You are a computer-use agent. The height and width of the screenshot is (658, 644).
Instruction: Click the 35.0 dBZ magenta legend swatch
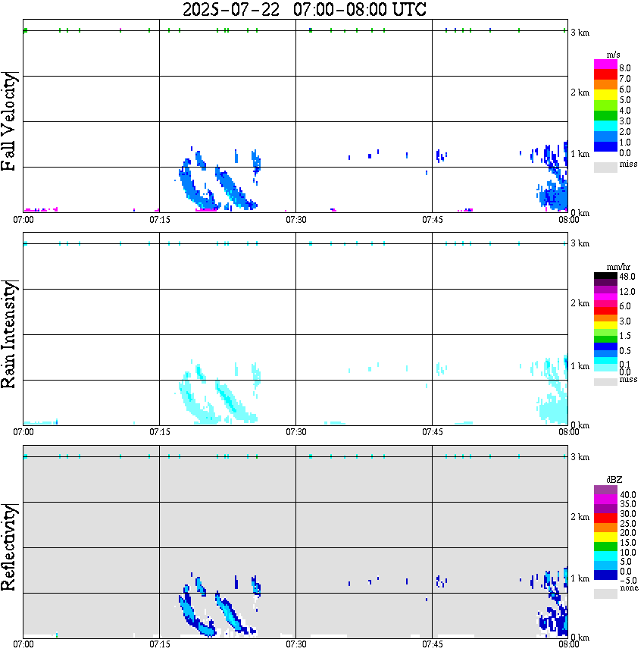coord(605,500)
